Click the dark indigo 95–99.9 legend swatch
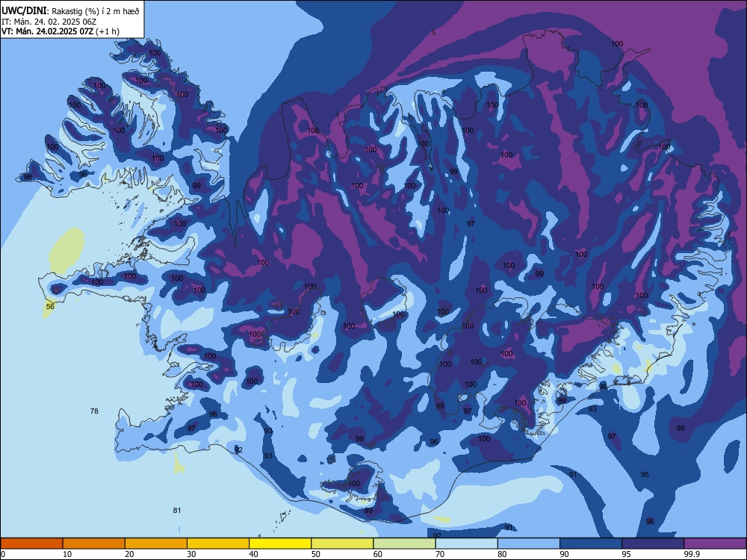 pyautogui.click(x=653, y=544)
